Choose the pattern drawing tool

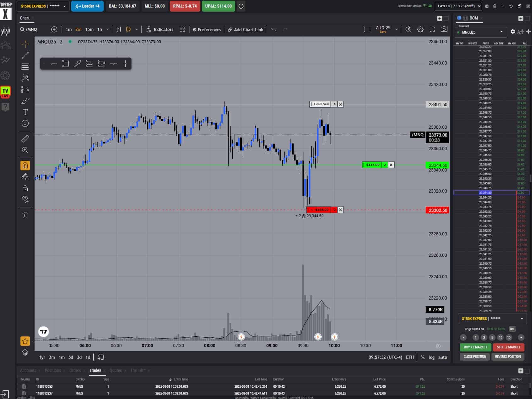pos(25,78)
